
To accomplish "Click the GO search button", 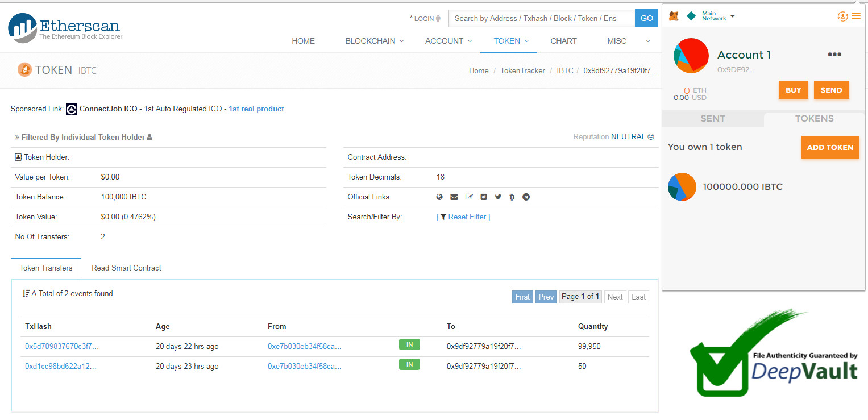I will point(647,18).
